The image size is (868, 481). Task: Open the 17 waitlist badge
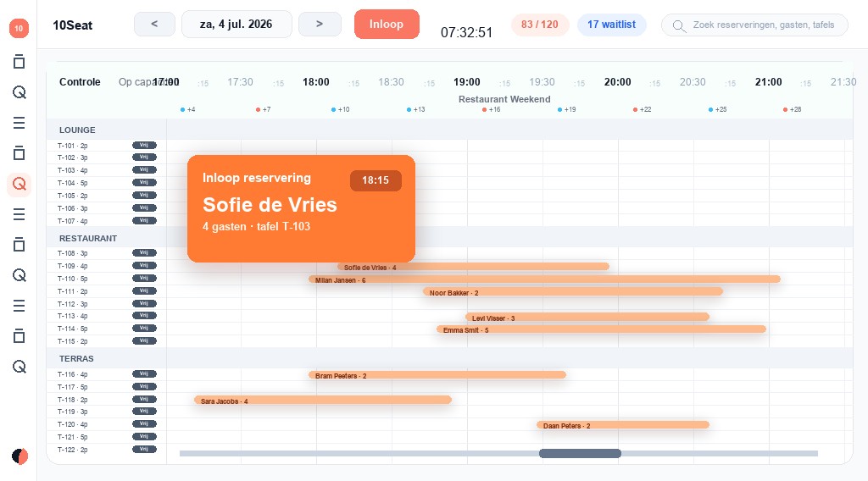point(611,25)
